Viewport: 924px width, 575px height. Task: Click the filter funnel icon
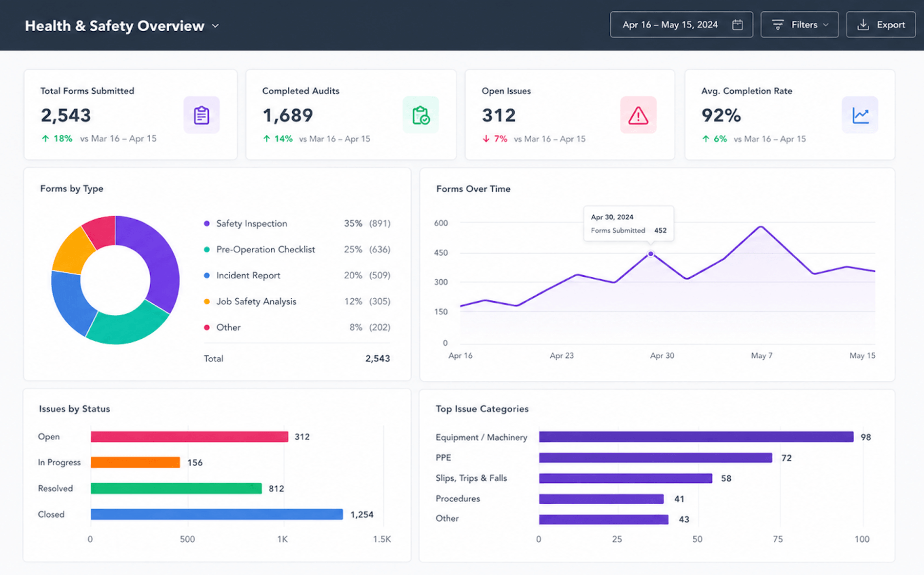(778, 24)
